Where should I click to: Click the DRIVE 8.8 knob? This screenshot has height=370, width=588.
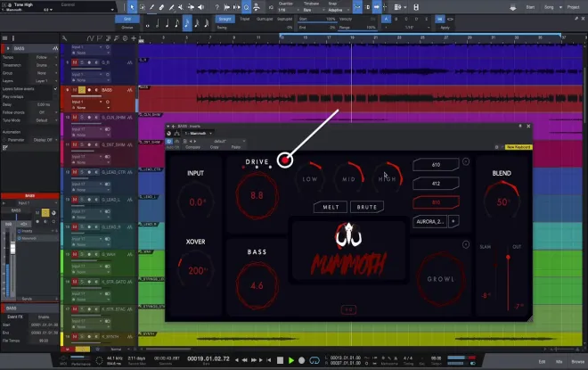coord(257,195)
